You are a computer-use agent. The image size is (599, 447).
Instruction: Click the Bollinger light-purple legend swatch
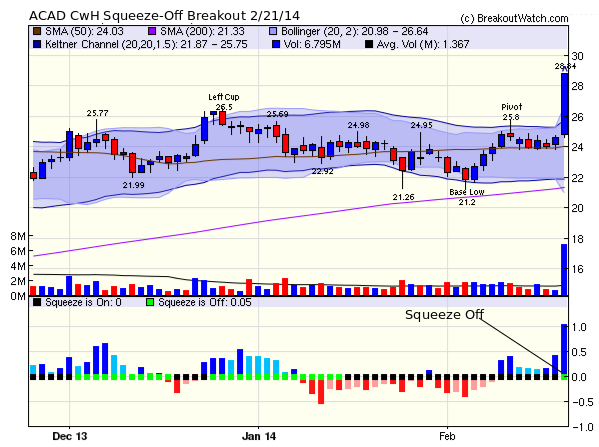coord(273,31)
